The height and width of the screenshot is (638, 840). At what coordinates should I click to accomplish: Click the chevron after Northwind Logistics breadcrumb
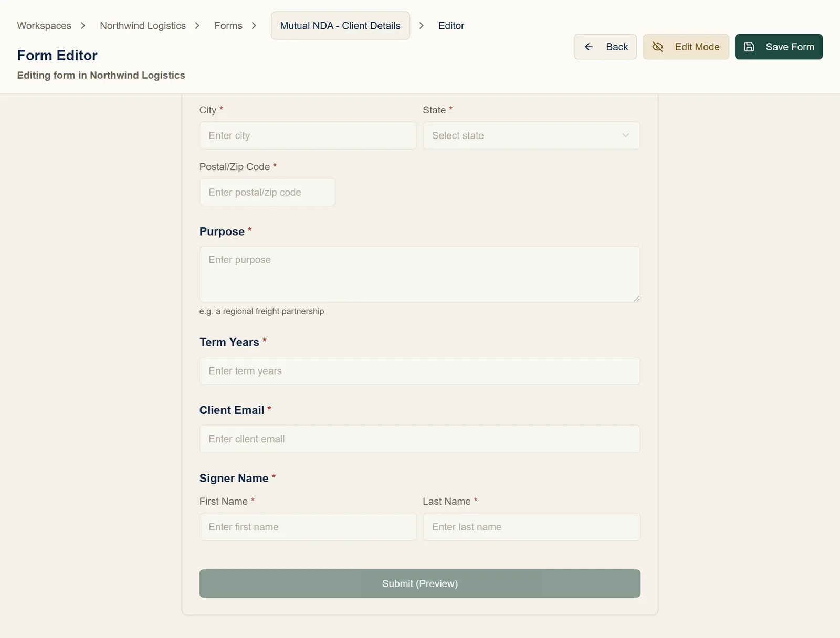click(197, 26)
